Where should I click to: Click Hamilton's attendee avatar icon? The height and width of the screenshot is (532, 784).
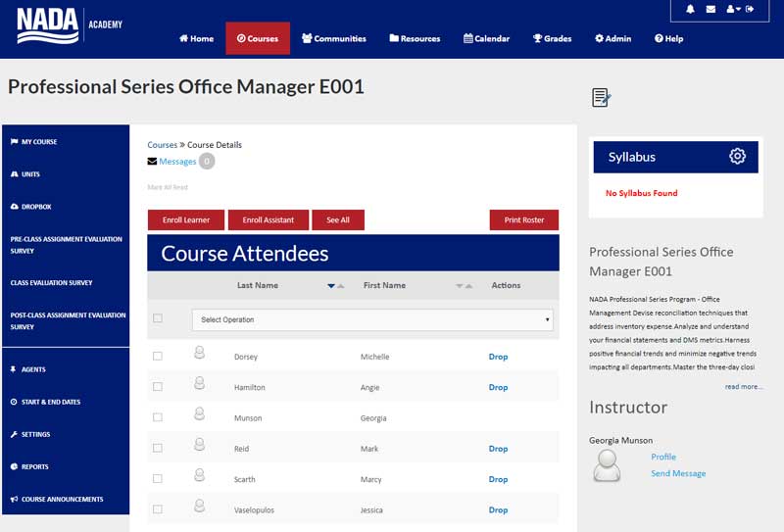[200, 383]
